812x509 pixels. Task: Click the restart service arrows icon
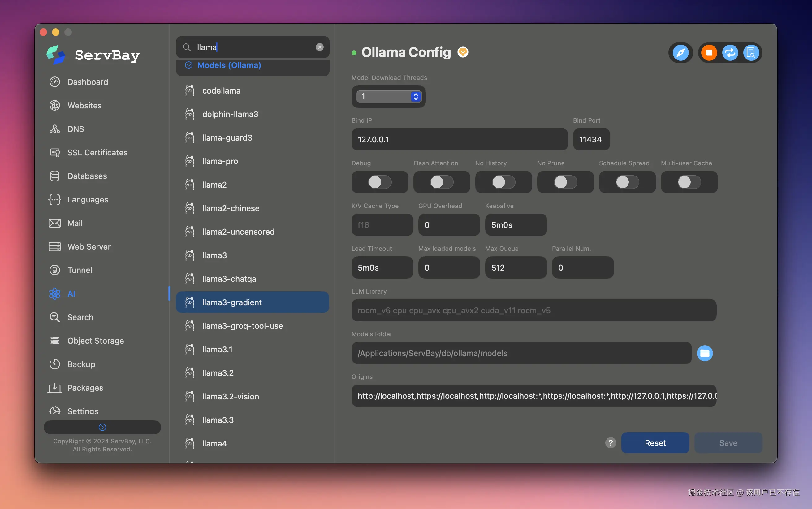tap(730, 53)
